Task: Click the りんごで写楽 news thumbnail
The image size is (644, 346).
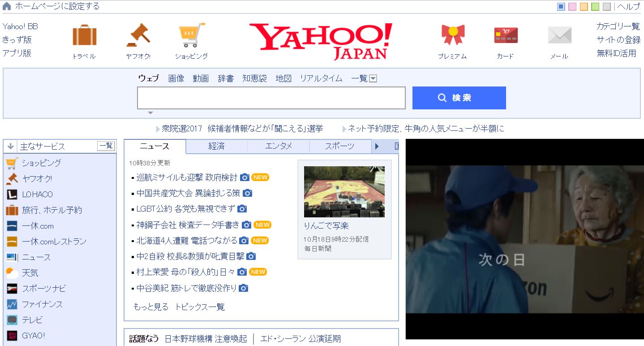Action: [x=344, y=191]
